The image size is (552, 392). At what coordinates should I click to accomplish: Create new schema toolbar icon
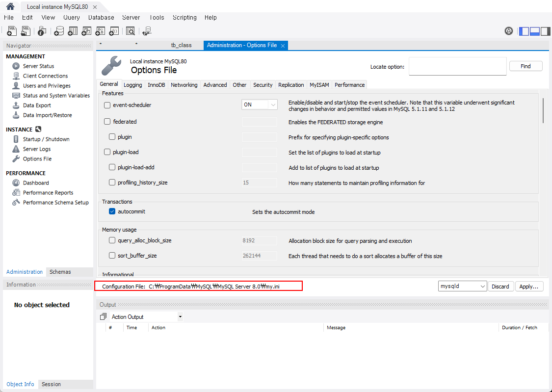point(59,31)
